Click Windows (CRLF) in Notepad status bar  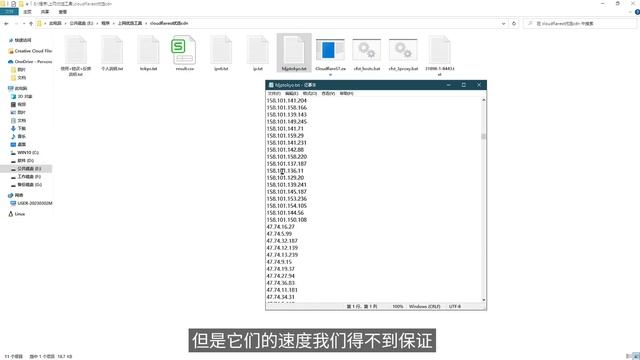coord(424,307)
